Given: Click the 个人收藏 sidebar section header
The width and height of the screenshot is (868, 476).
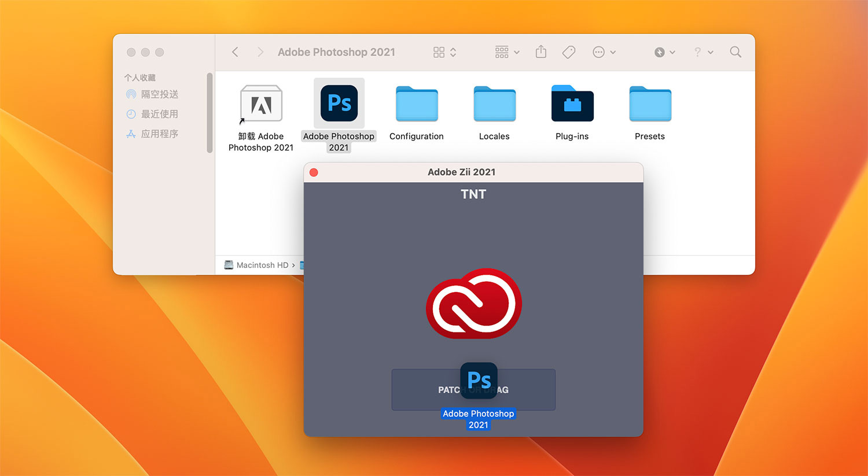Looking at the screenshot, I should coord(140,78).
